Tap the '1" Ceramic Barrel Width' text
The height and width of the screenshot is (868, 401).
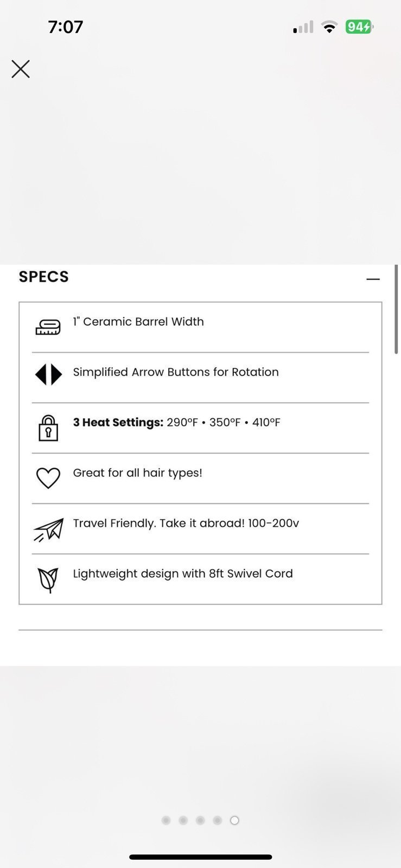(138, 322)
